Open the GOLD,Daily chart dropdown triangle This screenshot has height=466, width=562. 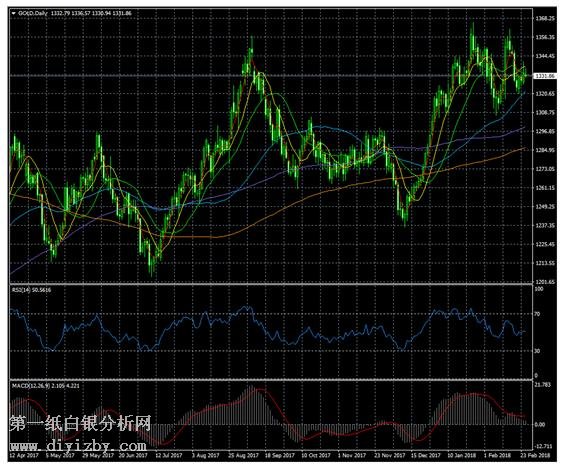(x=14, y=13)
